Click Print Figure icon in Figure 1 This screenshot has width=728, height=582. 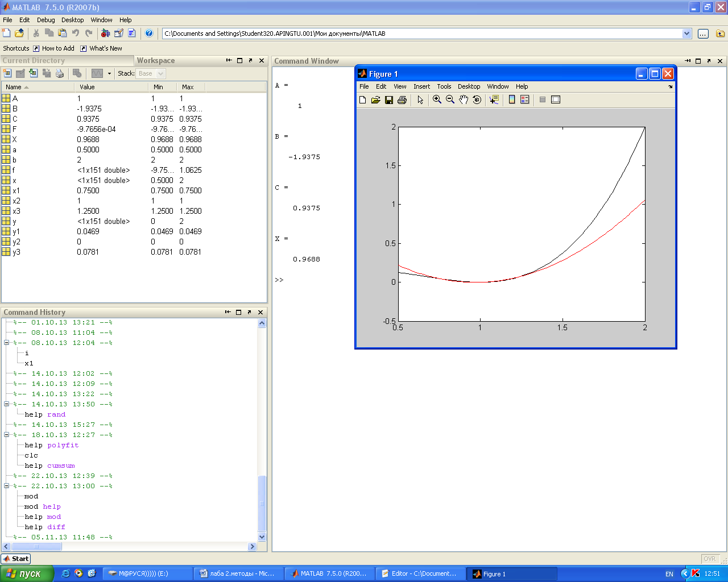[x=402, y=99]
